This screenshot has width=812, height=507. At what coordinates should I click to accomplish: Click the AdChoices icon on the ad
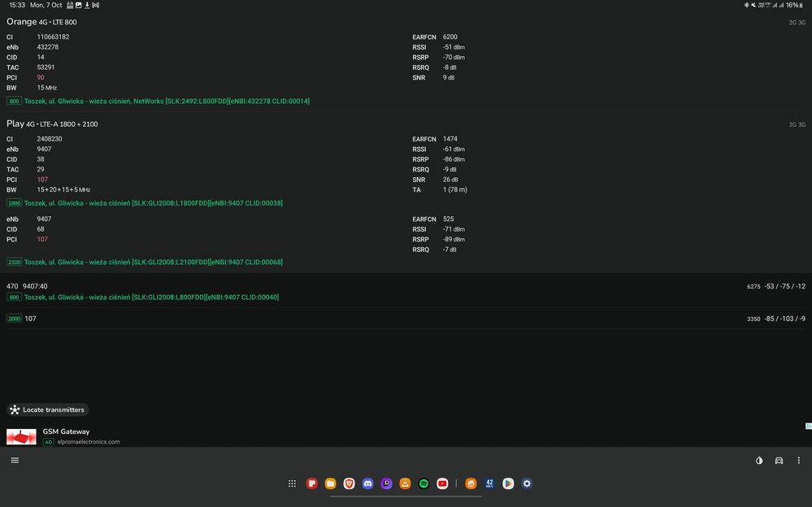click(x=808, y=426)
